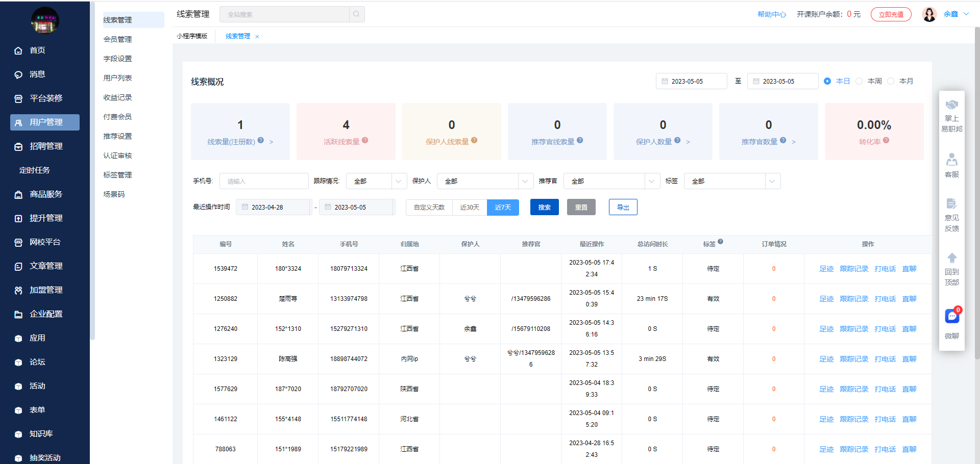Click the 商品服务 bag icon

[x=18, y=194]
